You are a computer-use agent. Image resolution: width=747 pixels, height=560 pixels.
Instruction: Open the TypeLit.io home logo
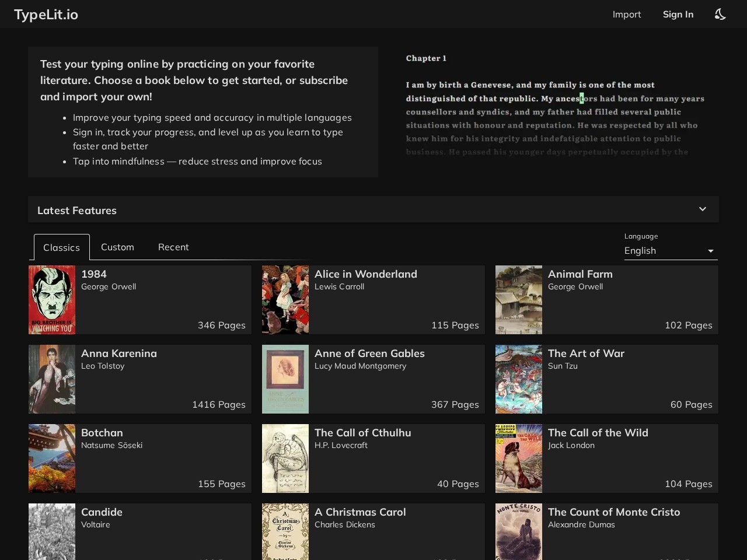coord(46,15)
